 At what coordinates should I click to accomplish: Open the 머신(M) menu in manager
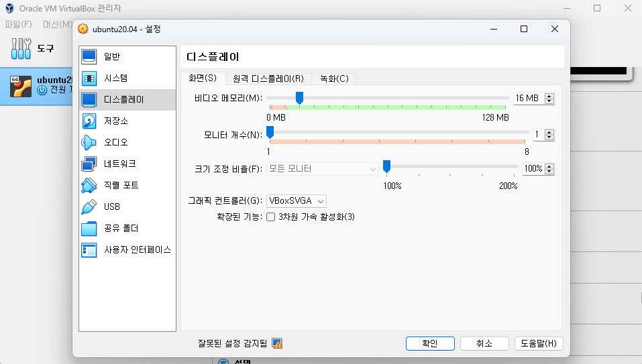[x=57, y=24]
